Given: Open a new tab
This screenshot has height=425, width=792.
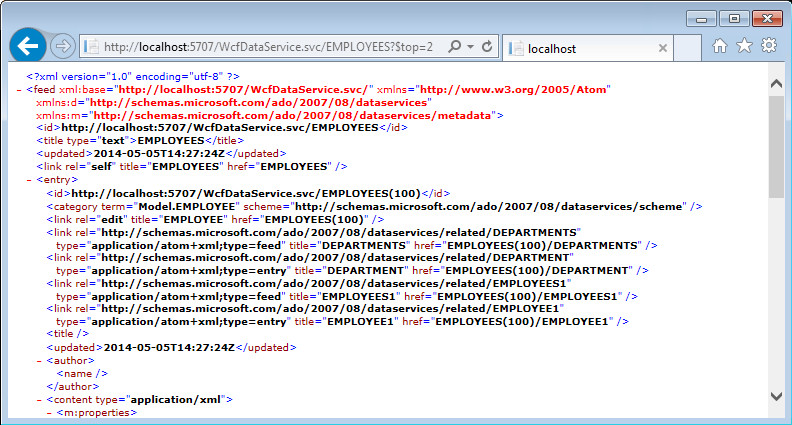Looking at the screenshot, I should [687, 48].
